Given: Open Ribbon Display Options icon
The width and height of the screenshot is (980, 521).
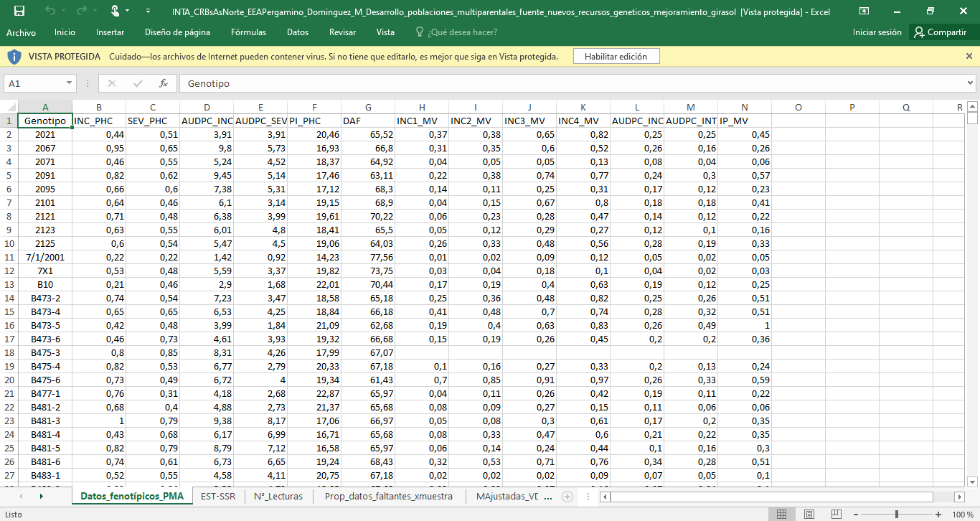Looking at the screenshot, I should click(864, 11).
